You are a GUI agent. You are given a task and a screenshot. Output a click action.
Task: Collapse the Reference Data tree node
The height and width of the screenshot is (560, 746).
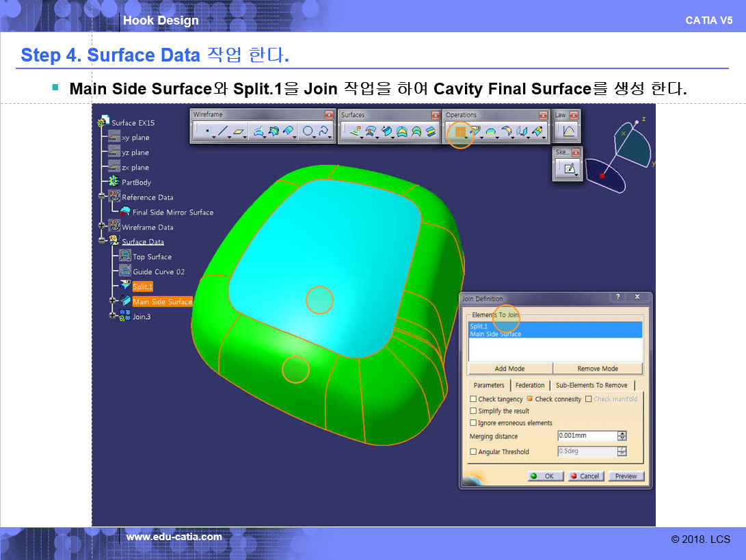102,196
